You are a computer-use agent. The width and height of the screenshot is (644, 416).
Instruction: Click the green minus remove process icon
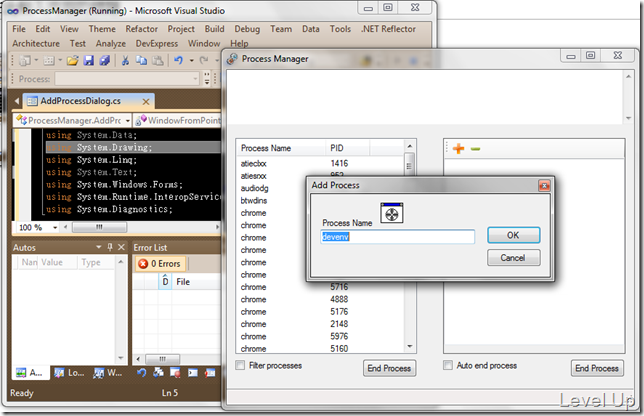475,149
